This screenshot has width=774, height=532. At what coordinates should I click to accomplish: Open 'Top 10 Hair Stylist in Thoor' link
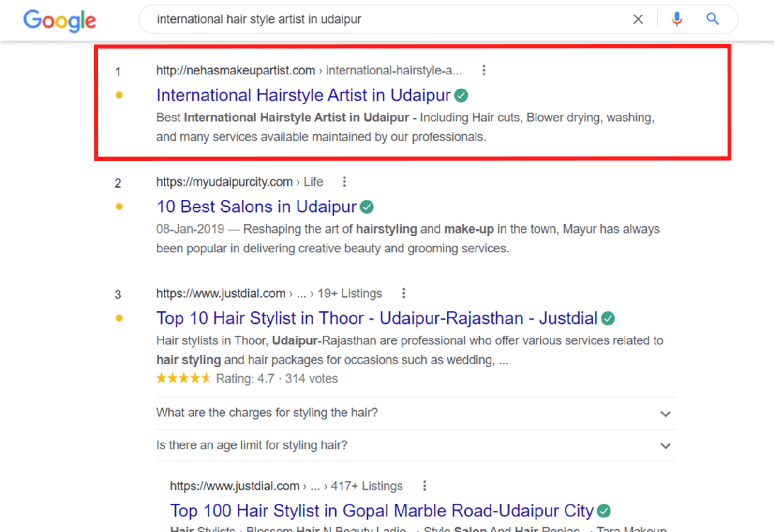(377, 318)
